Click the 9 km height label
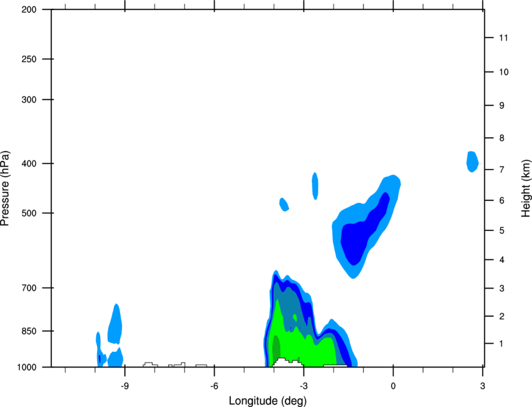Image resolution: width=532 pixels, height=407 pixels. pos(502,106)
